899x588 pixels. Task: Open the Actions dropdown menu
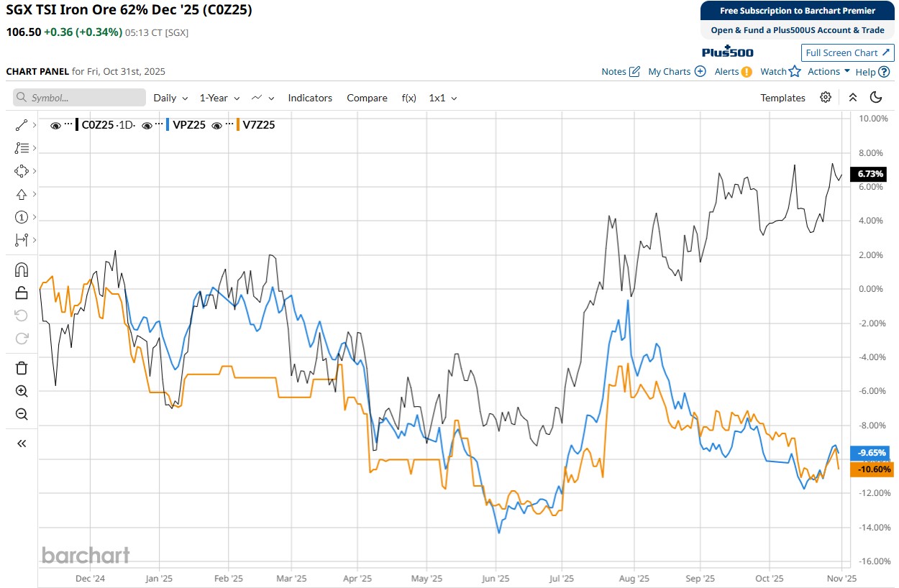[x=829, y=71]
